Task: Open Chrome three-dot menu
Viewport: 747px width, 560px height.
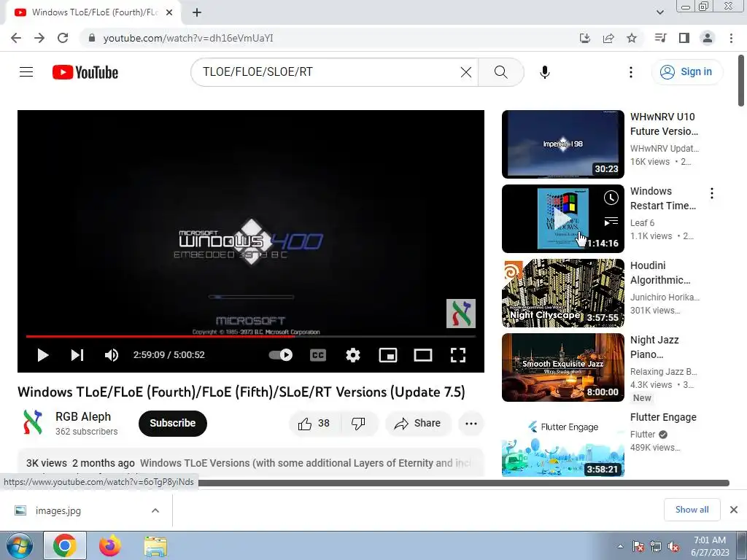Action: click(x=731, y=38)
